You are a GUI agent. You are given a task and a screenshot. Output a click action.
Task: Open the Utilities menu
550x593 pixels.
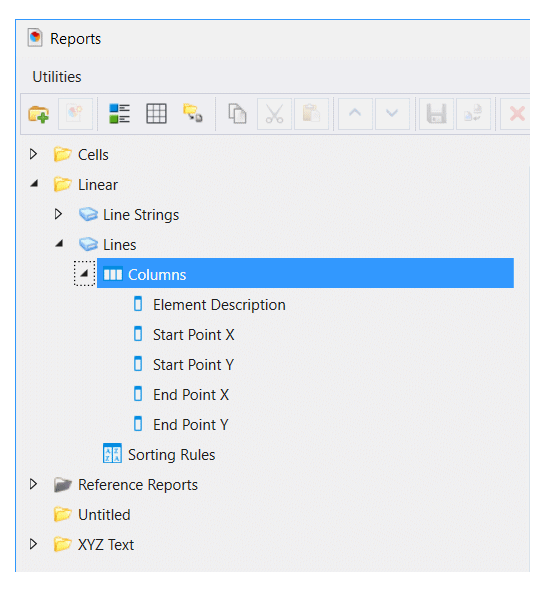click(57, 77)
